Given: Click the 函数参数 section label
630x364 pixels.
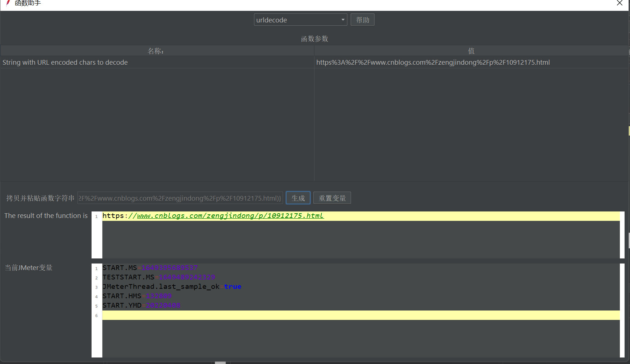Looking at the screenshot, I should point(314,39).
